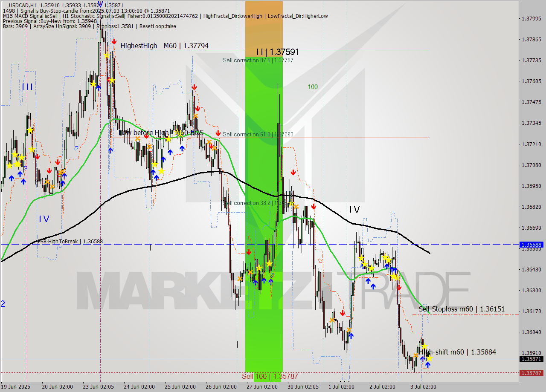Image resolution: width=546 pixels, height=392 pixels.
Task: Click the red down arrow near the IV label
Action: (314, 206)
